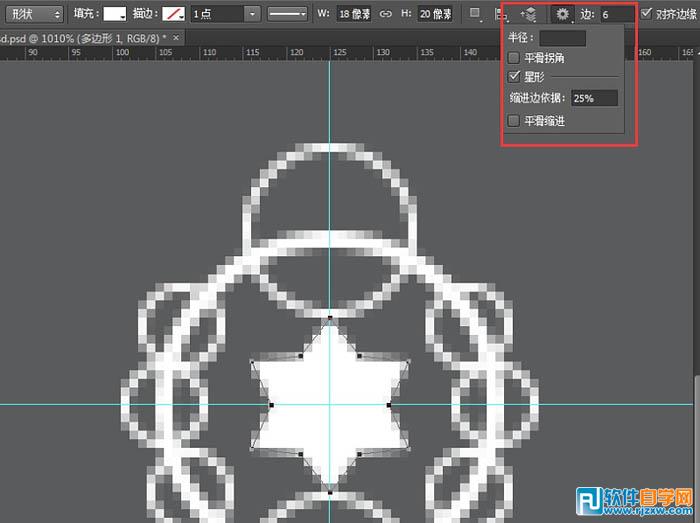Open the polygon options gear icon

(x=562, y=14)
